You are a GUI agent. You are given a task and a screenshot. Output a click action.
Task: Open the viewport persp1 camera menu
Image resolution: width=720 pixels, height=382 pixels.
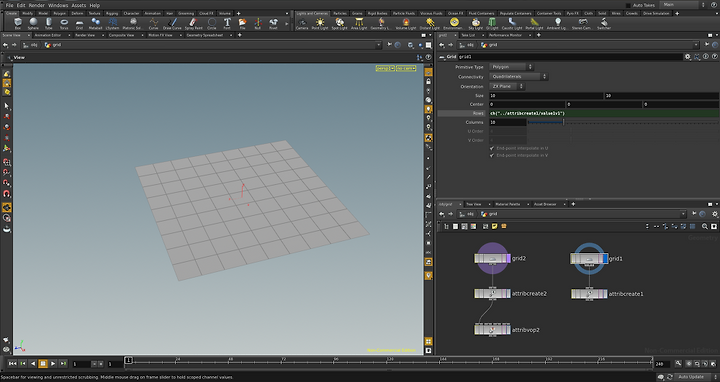[385, 68]
